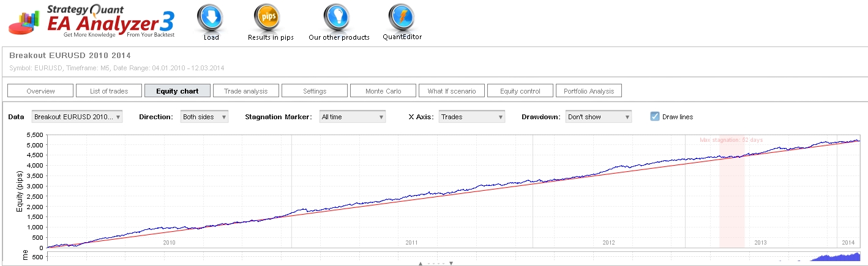Go to the Equity control tab

pos(520,91)
